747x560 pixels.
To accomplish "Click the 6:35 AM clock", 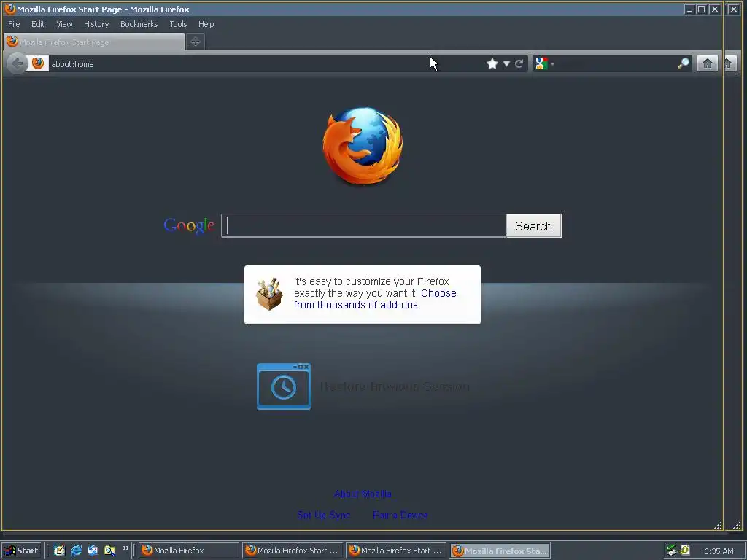I will point(719,551).
